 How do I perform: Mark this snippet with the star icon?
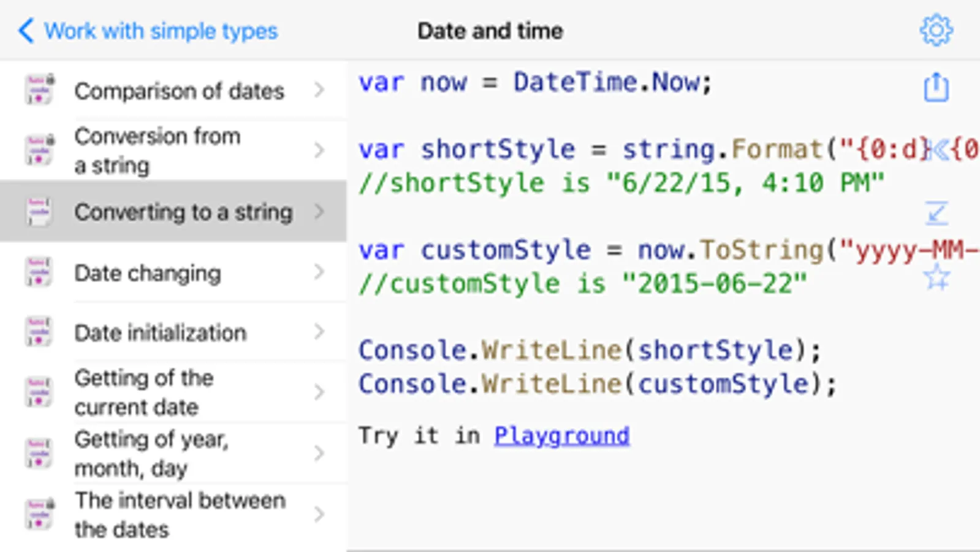tap(936, 278)
